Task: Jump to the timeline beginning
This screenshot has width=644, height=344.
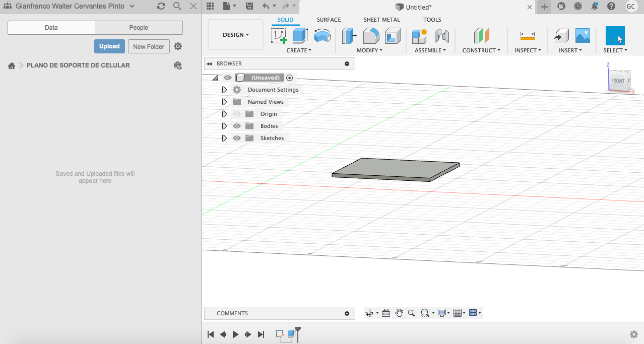Action: point(211,334)
